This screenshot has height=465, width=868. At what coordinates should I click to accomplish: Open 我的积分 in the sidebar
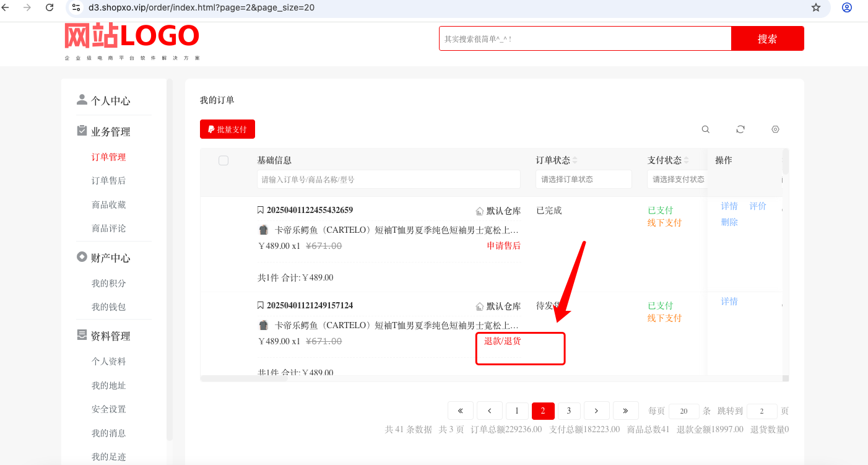coord(109,284)
